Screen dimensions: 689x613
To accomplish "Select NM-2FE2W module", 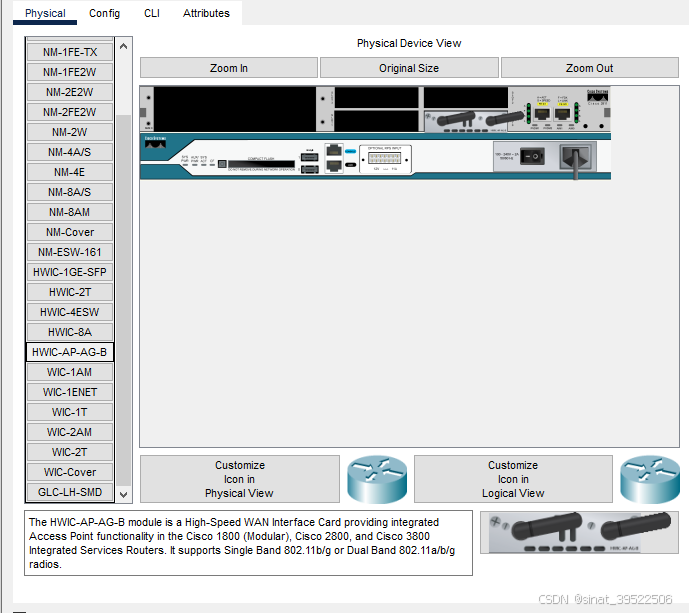I will pos(70,112).
